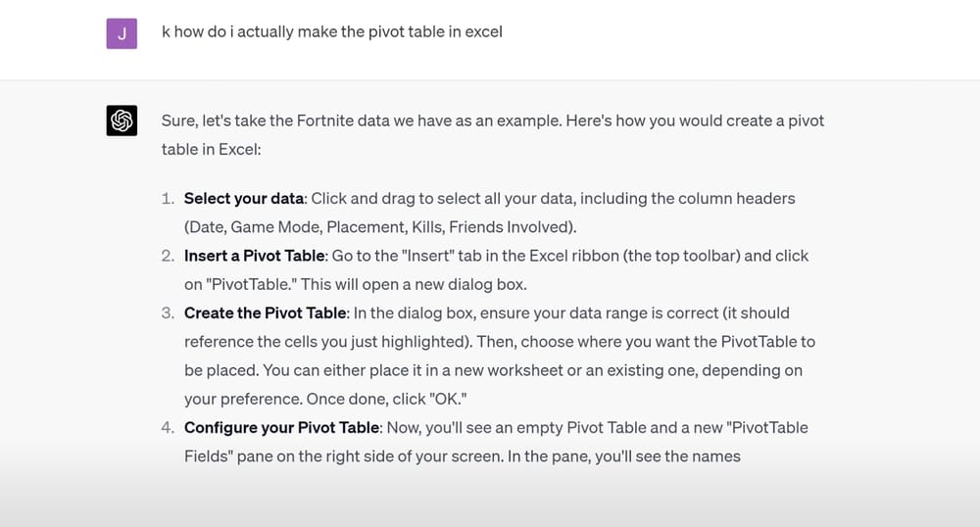980x527 pixels.
Task: Click the user message about pivot table
Action: [x=331, y=31]
